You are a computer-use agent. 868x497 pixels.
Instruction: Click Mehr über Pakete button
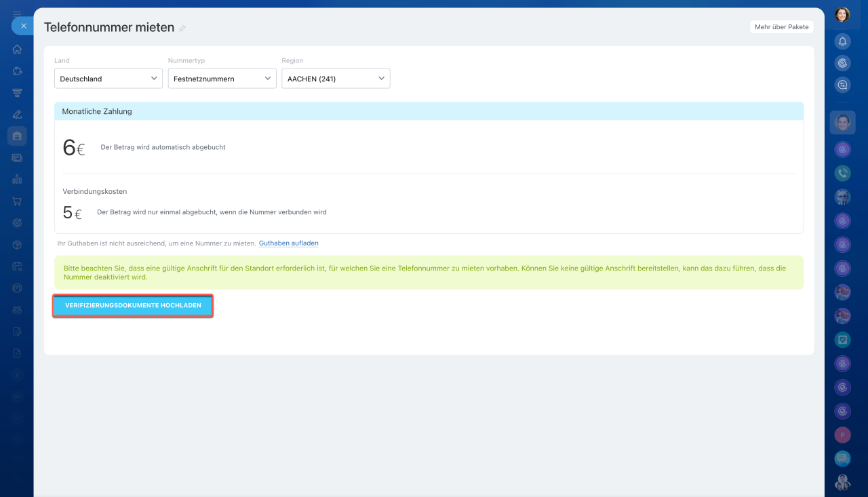coord(781,27)
